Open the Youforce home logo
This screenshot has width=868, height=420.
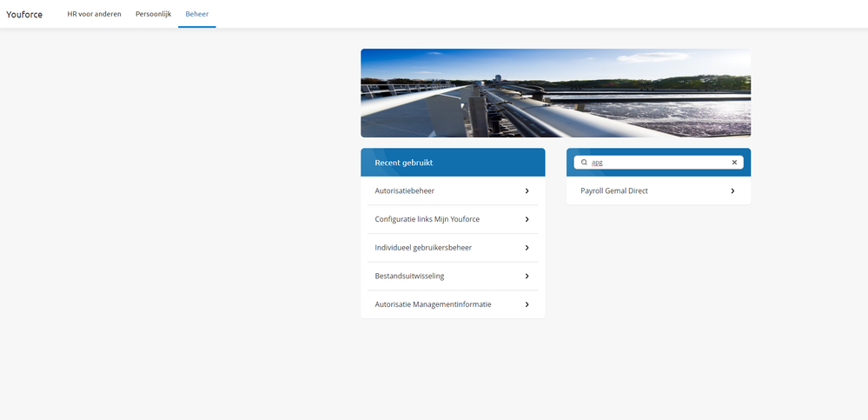tap(24, 15)
